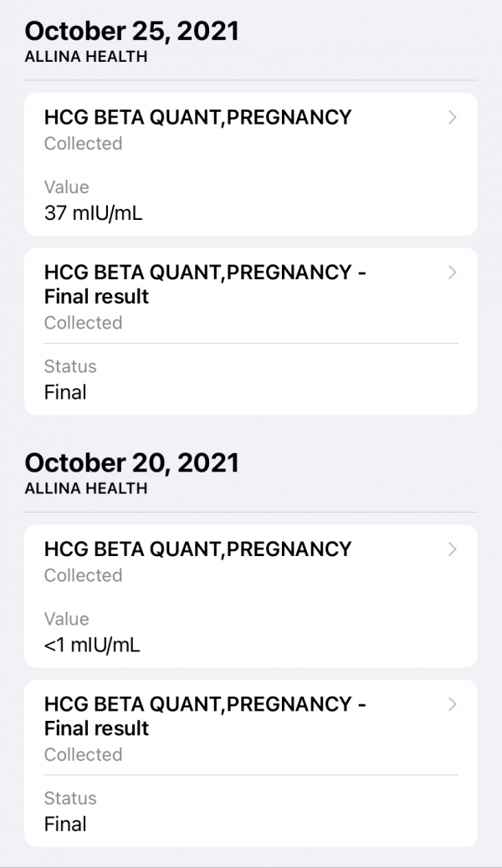Viewport: 502px width, 868px height.
Task: Tap the chevron beside October 25 Final result
Action: [452, 273]
